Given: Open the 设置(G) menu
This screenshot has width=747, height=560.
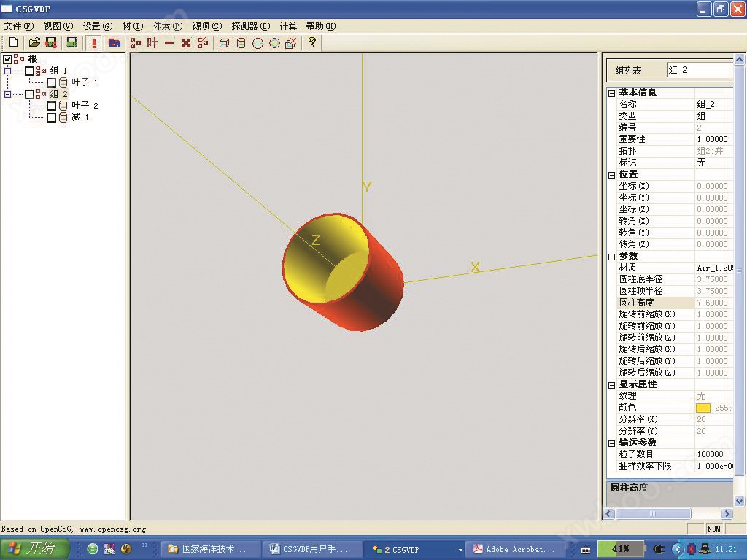Looking at the screenshot, I should coord(98,26).
